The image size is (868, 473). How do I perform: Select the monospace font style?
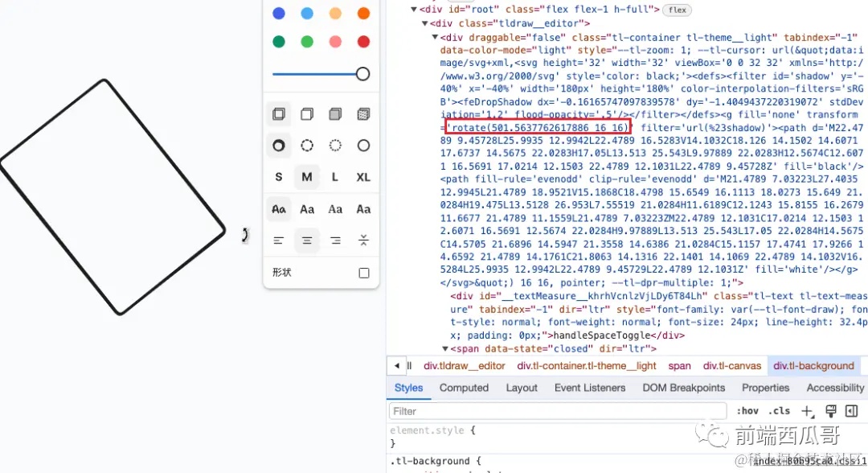[x=364, y=209]
